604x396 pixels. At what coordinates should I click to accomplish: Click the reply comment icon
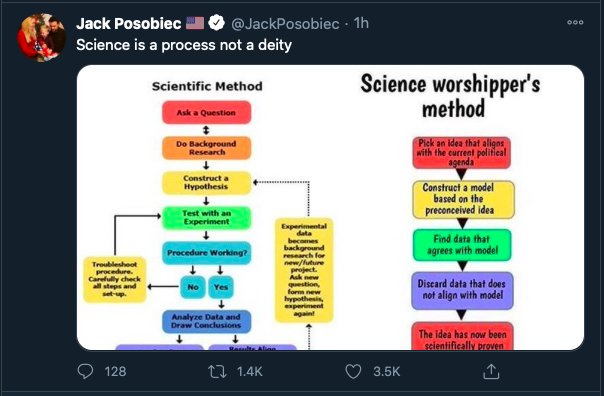(x=85, y=371)
